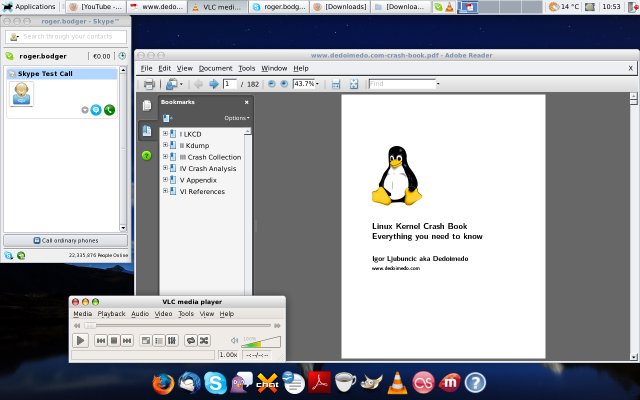
Task: Open the Pages panel icon in Reader
Action: pos(146,105)
